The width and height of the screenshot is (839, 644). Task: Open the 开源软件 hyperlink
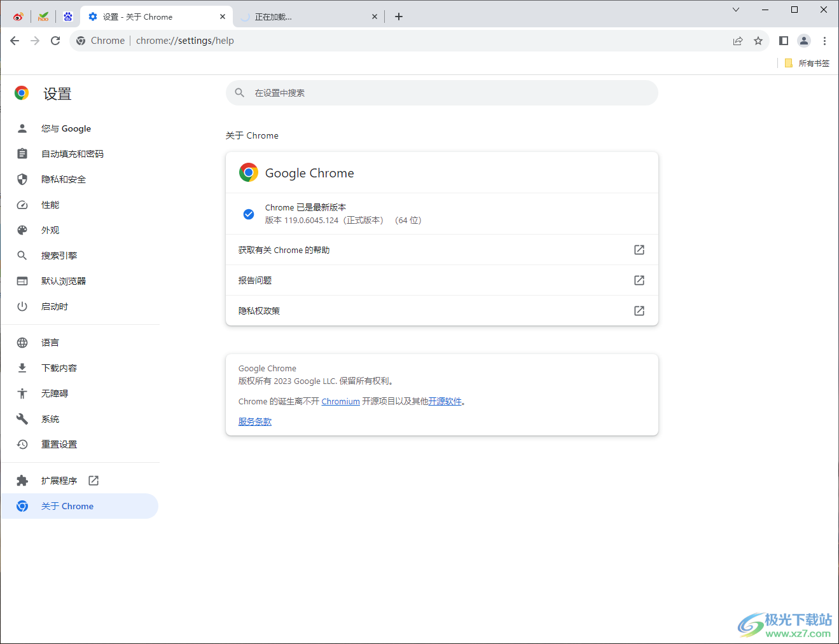pyautogui.click(x=445, y=402)
